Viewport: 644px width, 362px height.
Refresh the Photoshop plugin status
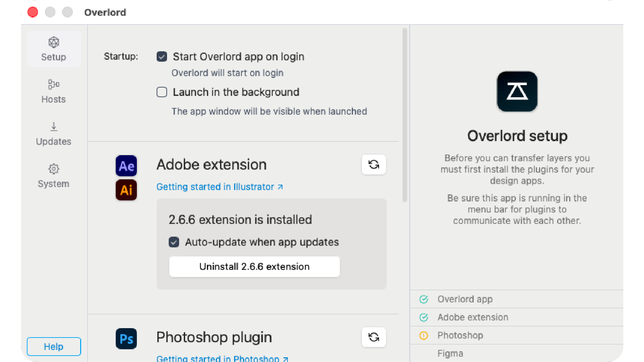click(x=374, y=337)
